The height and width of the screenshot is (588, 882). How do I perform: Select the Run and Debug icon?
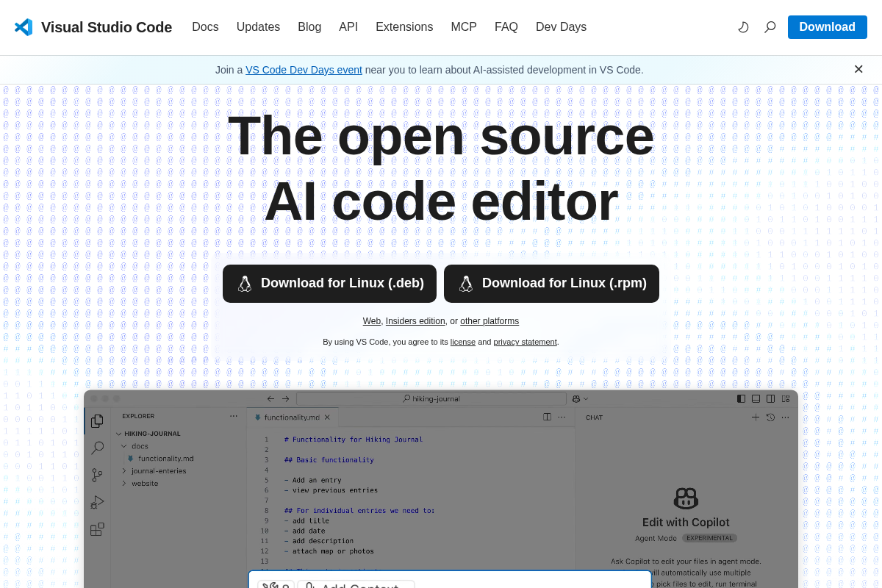[x=96, y=502]
